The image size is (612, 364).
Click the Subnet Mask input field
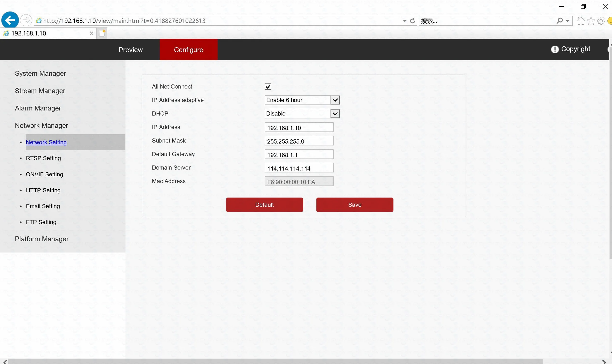[x=299, y=141]
